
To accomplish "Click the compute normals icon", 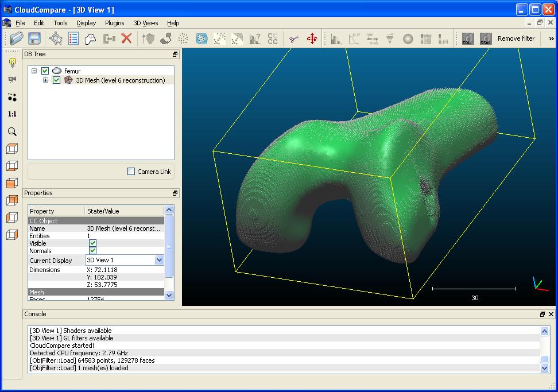I will pyautogui.click(x=148, y=38).
